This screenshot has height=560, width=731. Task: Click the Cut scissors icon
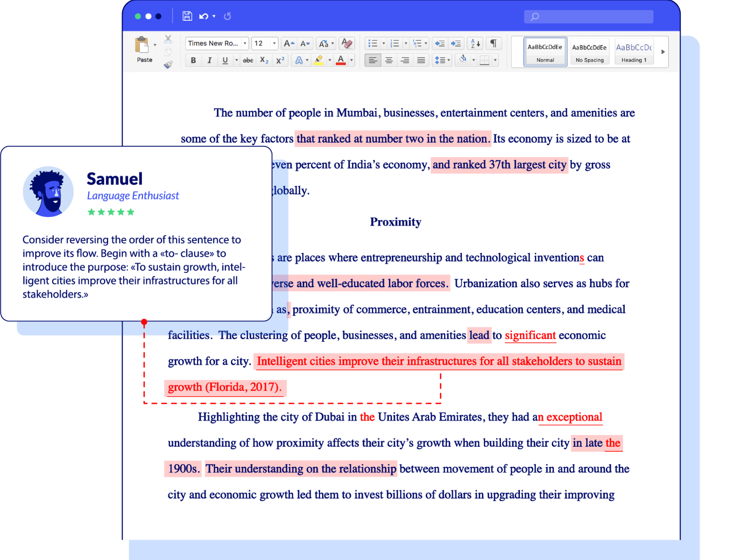(x=168, y=39)
